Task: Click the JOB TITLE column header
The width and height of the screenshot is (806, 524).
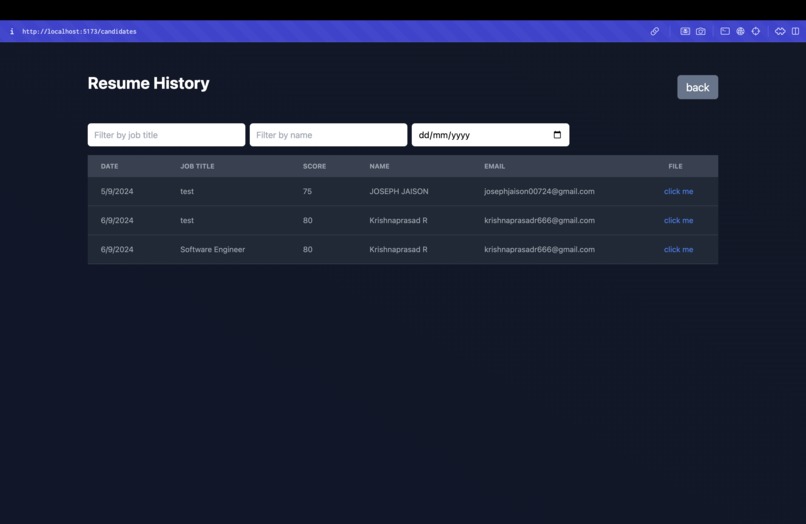Action: (197, 166)
